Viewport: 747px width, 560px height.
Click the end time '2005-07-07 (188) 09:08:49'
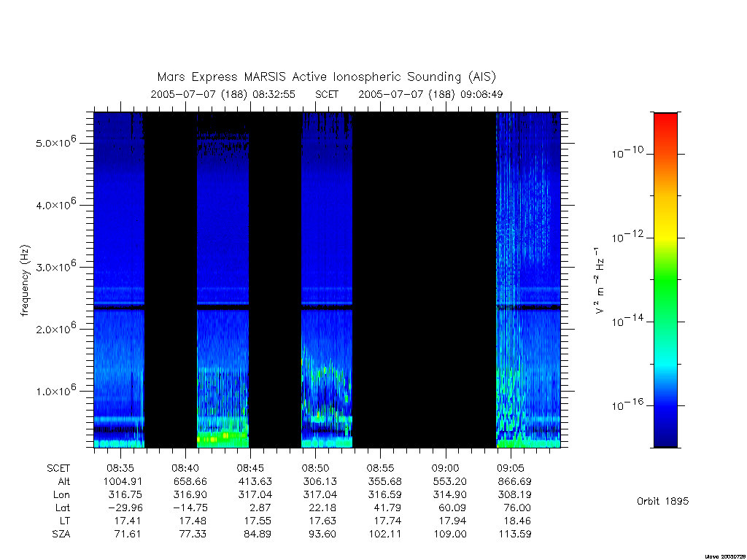point(430,94)
